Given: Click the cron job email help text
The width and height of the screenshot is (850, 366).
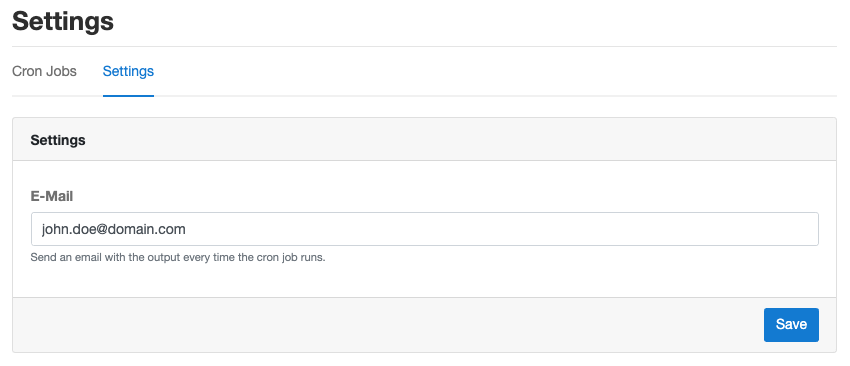Looking at the screenshot, I should [x=178, y=258].
